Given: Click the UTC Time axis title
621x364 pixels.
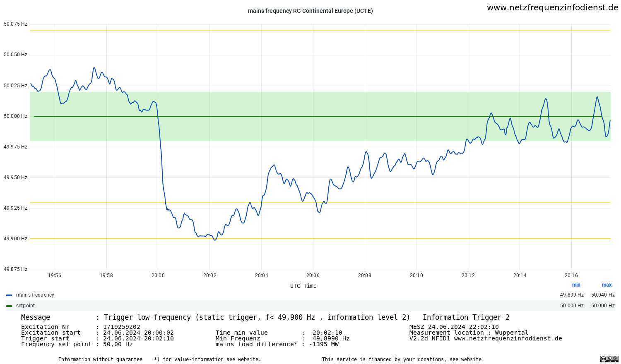Looking at the screenshot, I should coord(303,286).
